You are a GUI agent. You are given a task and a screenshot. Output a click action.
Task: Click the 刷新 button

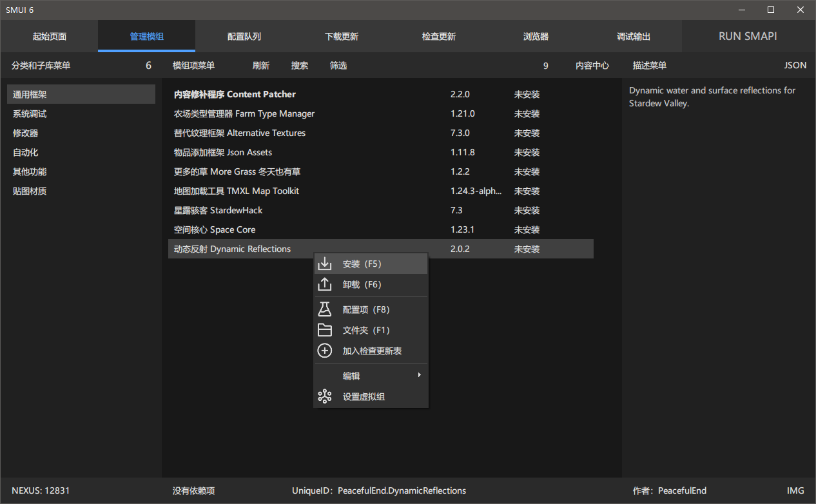(x=261, y=65)
